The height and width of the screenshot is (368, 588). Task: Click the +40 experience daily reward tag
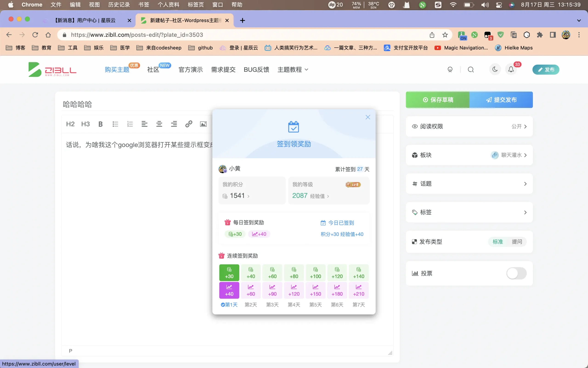point(259,234)
